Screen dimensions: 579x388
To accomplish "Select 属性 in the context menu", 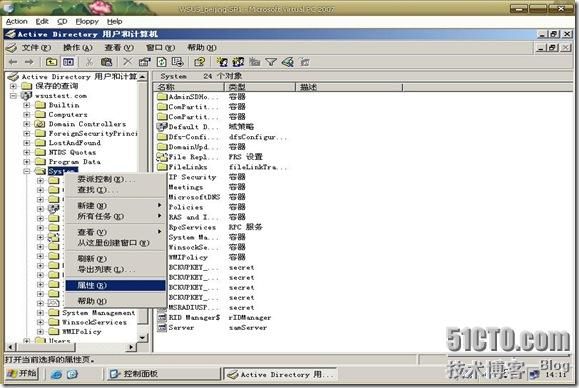I will 115,285.
